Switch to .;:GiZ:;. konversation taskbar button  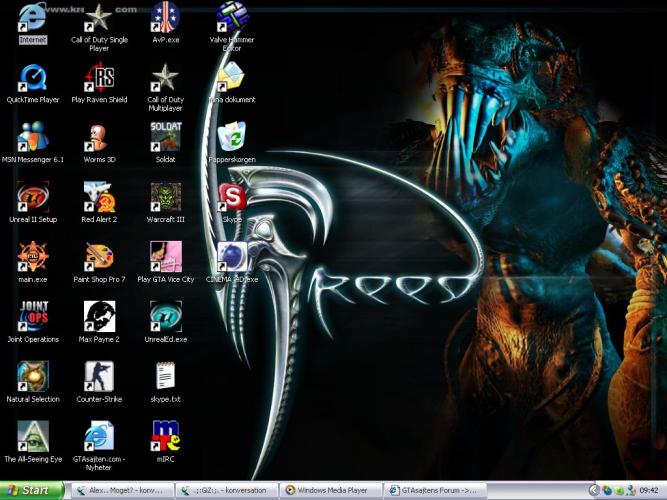[227, 490]
